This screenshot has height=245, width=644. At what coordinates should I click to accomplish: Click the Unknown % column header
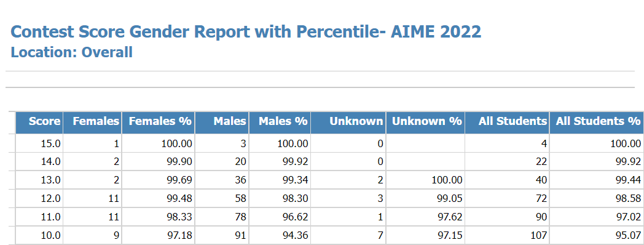pyautogui.click(x=425, y=122)
